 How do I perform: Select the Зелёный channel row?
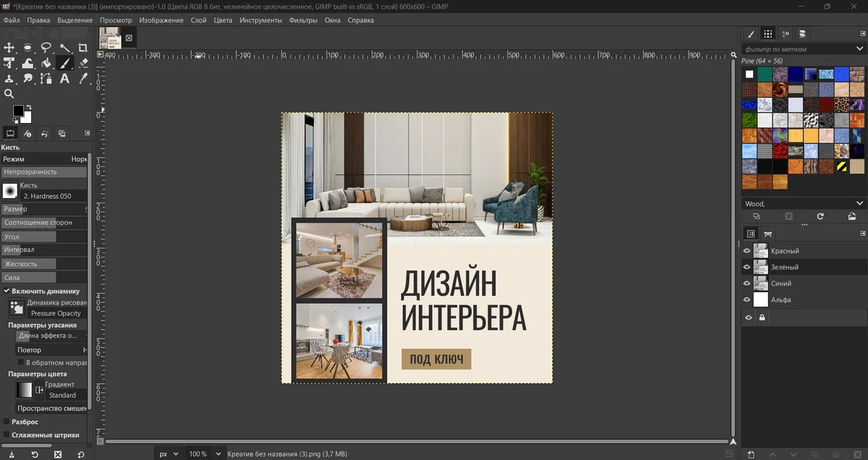(804, 267)
